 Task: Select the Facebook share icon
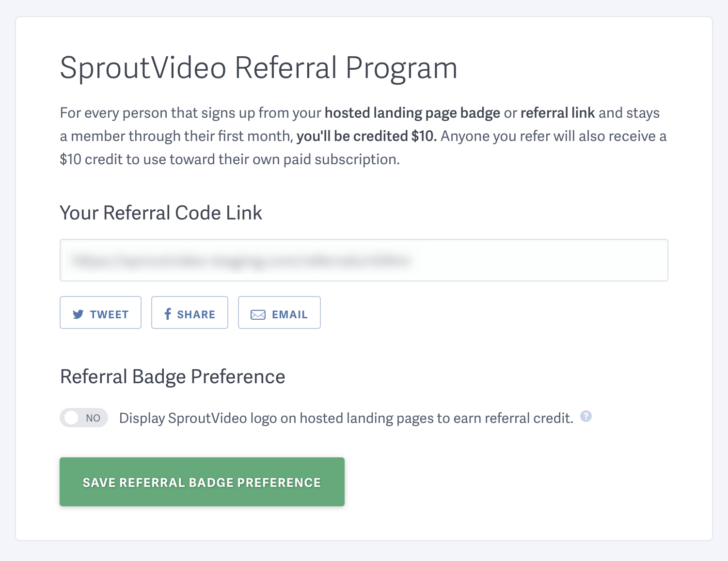pyautogui.click(x=168, y=313)
